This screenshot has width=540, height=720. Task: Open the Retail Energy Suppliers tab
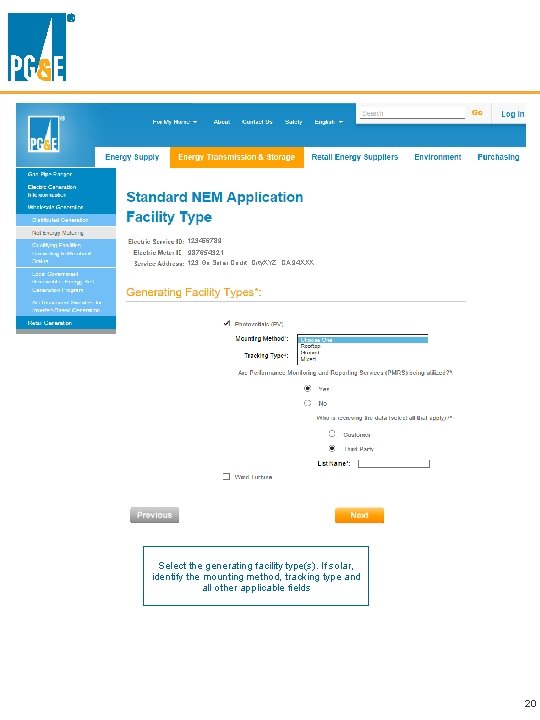point(354,157)
